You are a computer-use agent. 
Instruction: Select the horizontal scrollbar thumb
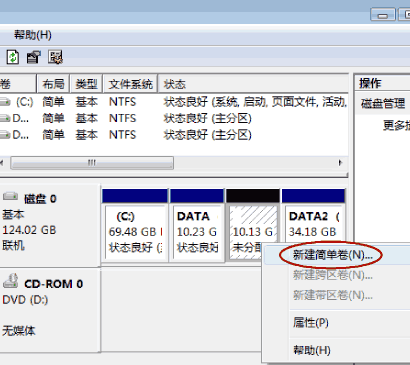point(92,163)
